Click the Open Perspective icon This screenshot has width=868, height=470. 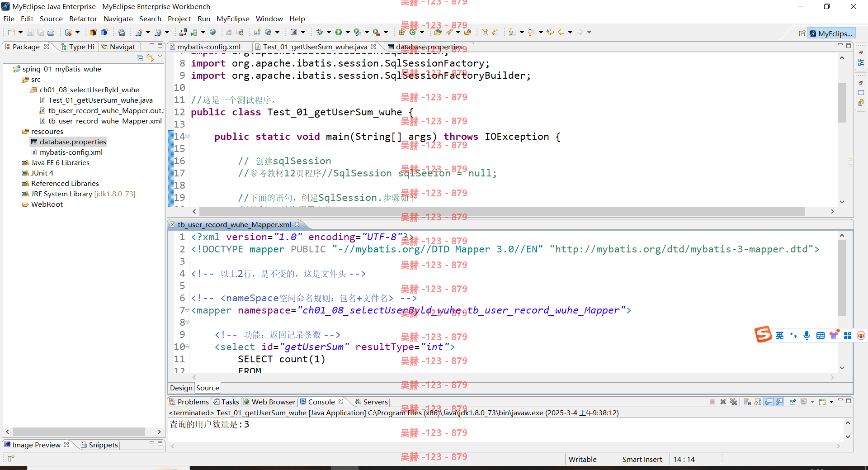click(x=802, y=33)
